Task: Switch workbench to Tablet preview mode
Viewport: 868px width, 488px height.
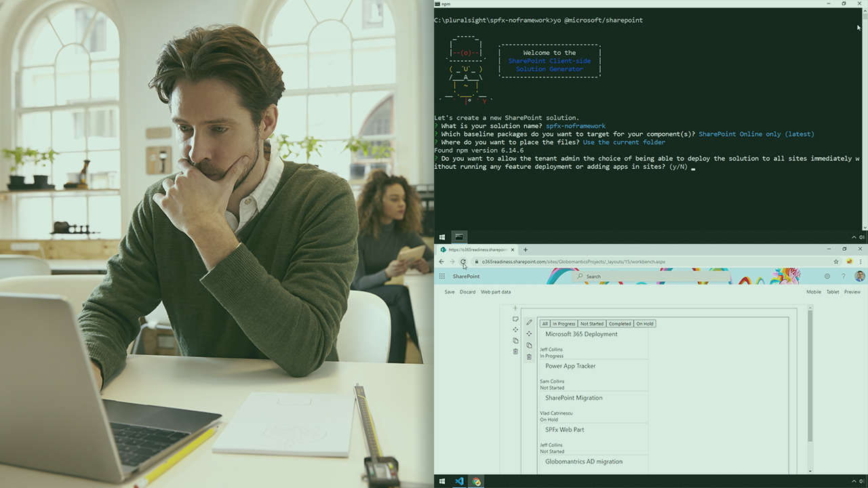Action: [x=833, y=291]
